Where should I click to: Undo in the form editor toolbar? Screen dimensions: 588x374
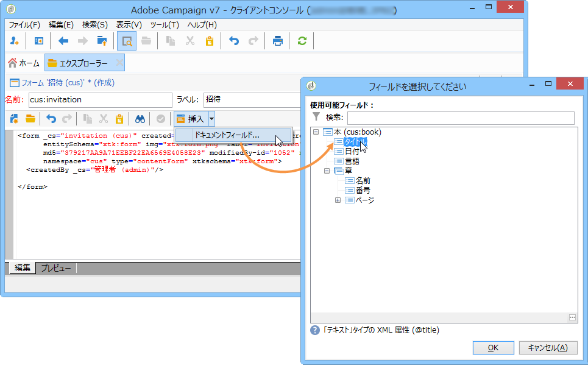51,119
